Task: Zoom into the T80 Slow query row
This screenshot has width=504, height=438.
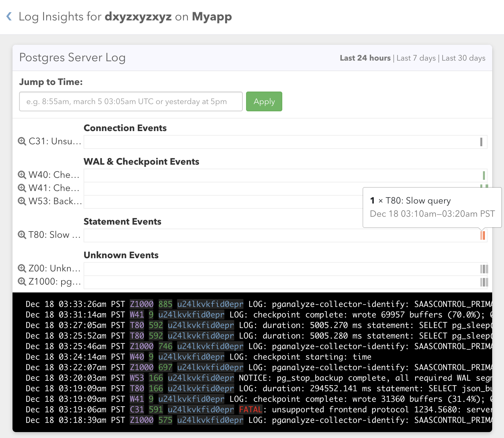Action: pos(22,235)
